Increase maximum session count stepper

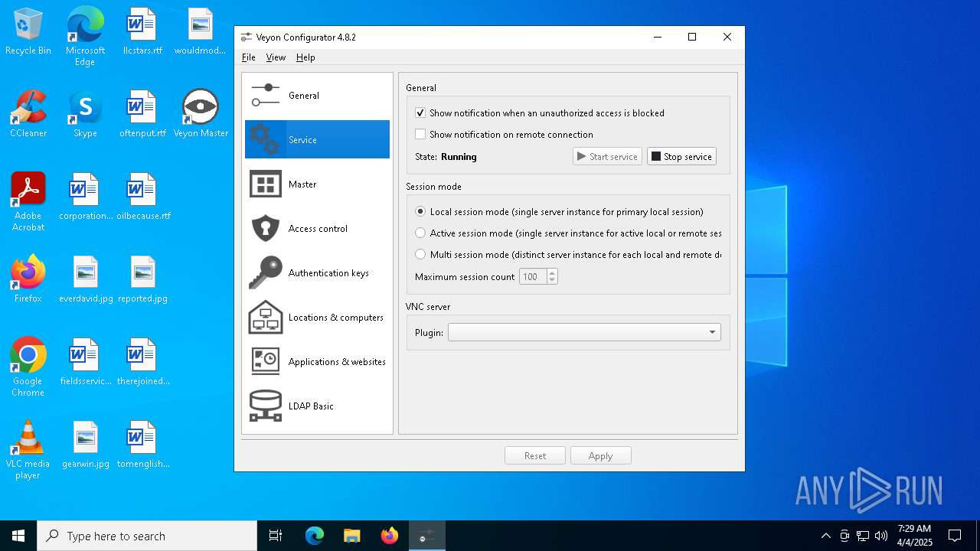point(552,272)
